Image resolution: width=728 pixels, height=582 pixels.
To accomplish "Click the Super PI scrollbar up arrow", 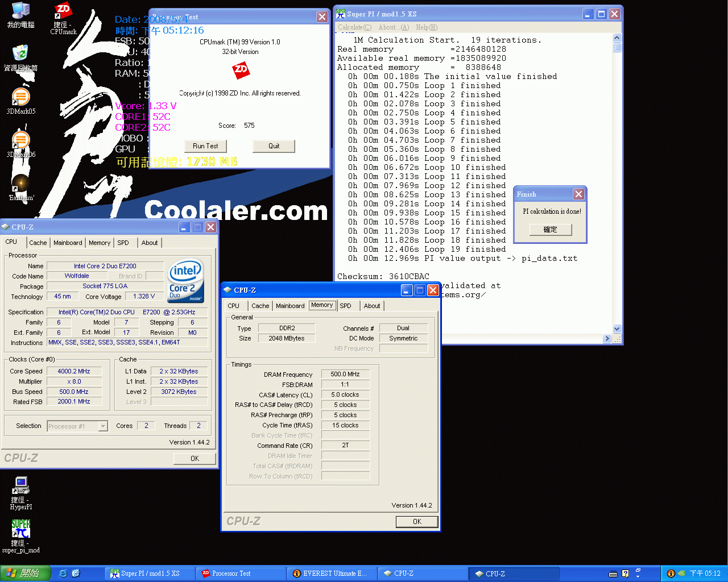I will pos(617,38).
